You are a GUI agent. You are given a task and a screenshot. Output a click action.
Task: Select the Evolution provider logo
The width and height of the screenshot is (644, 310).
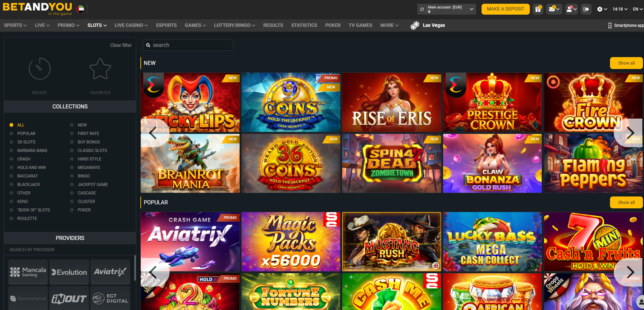69,272
